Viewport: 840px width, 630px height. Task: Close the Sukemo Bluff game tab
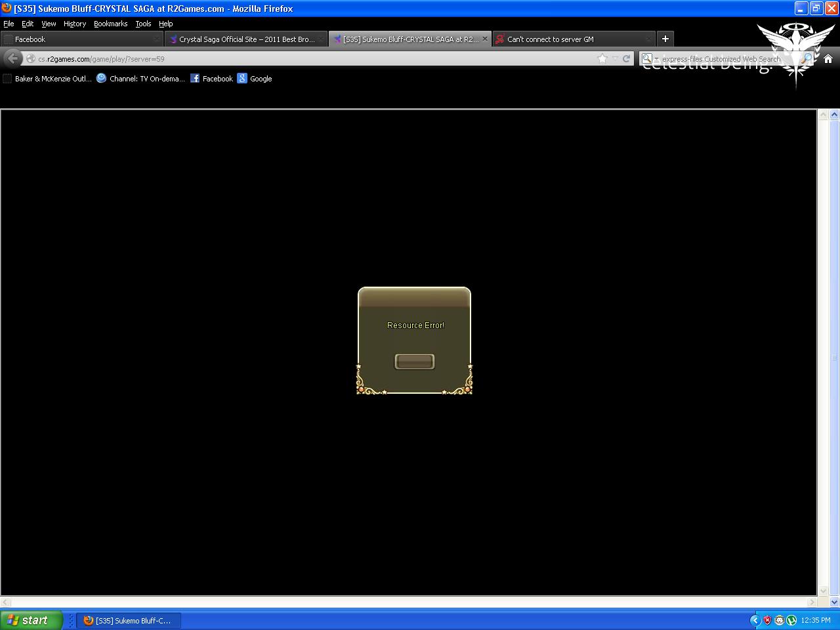click(485, 39)
